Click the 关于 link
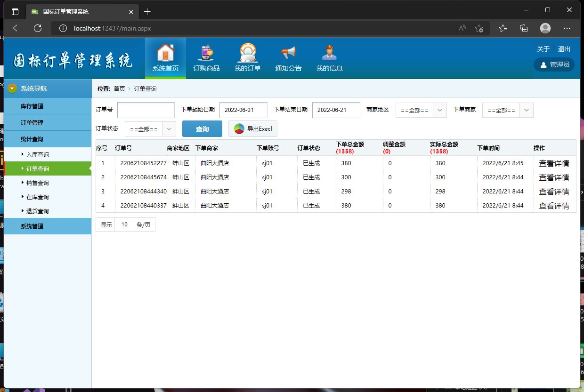 coord(543,49)
